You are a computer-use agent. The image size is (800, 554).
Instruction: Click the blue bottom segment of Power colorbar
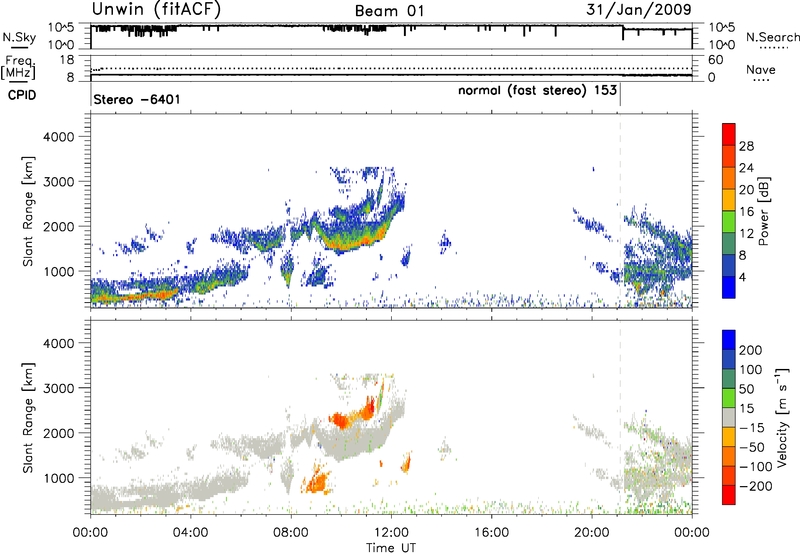click(729, 287)
